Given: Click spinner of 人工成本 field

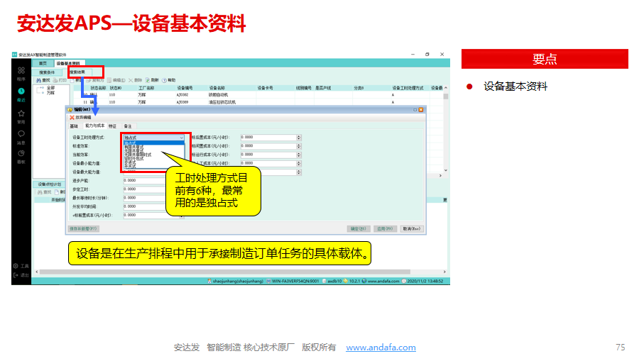Looking at the screenshot, I should [299, 163].
